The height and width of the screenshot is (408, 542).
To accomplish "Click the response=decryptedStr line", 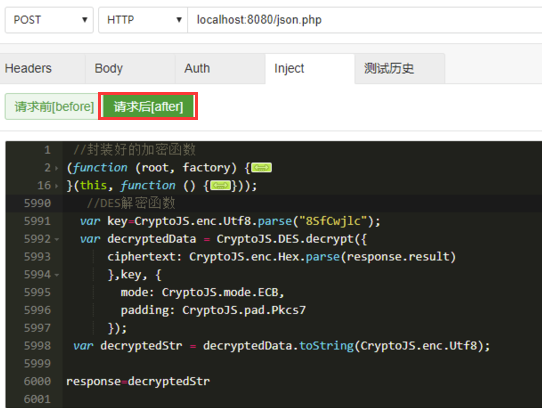I will coord(138,381).
